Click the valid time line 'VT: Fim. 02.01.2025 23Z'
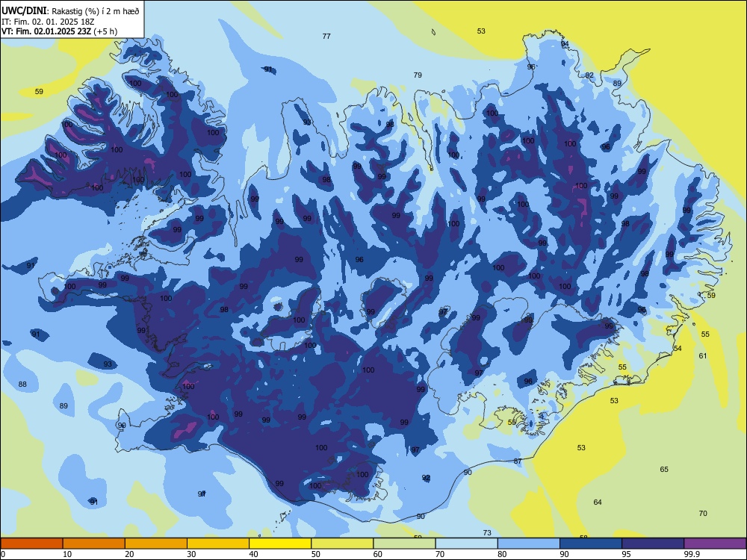The height and width of the screenshot is (560, 747). tap(46, 31)
